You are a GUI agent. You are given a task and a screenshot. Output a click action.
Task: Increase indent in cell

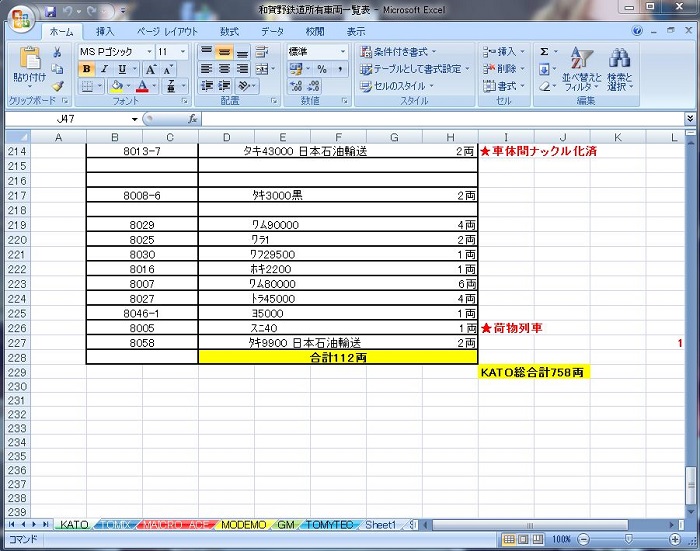click(x=224, y=86)
